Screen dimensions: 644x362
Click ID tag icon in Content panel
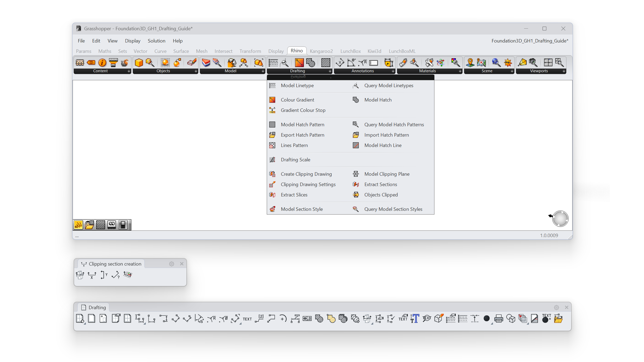(91, 63)
